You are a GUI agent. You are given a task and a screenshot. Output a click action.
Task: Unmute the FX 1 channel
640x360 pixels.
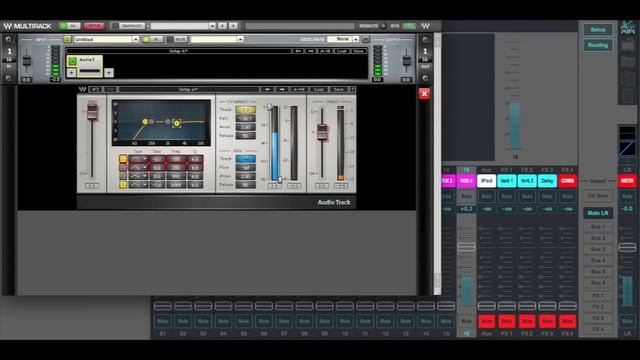pyautogui.click(x=507, y=321)
